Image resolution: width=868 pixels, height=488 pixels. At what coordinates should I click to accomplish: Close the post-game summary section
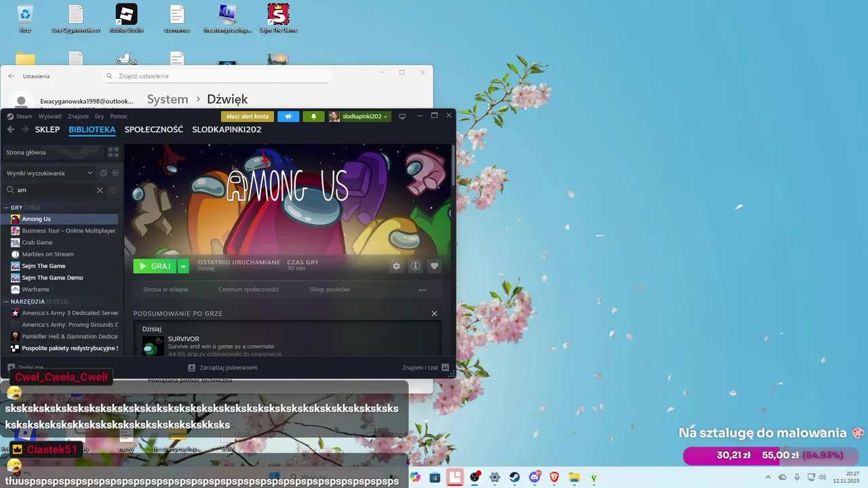tap(435, 314)
